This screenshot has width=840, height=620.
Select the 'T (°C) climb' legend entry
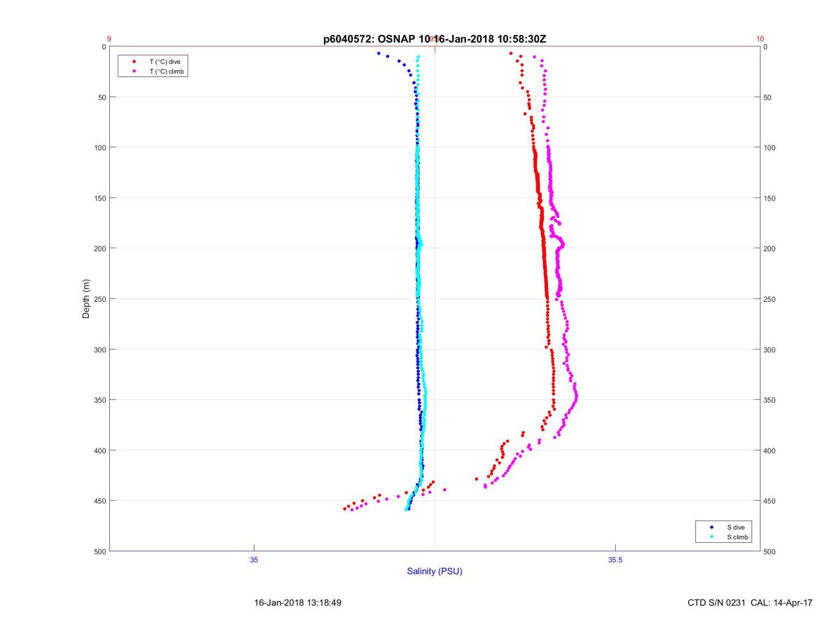[x=166, y=71]
